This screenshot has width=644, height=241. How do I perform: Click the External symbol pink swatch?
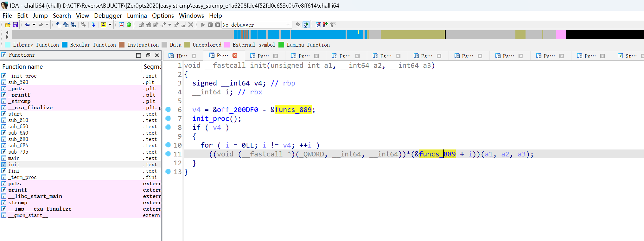click(227, 45)
